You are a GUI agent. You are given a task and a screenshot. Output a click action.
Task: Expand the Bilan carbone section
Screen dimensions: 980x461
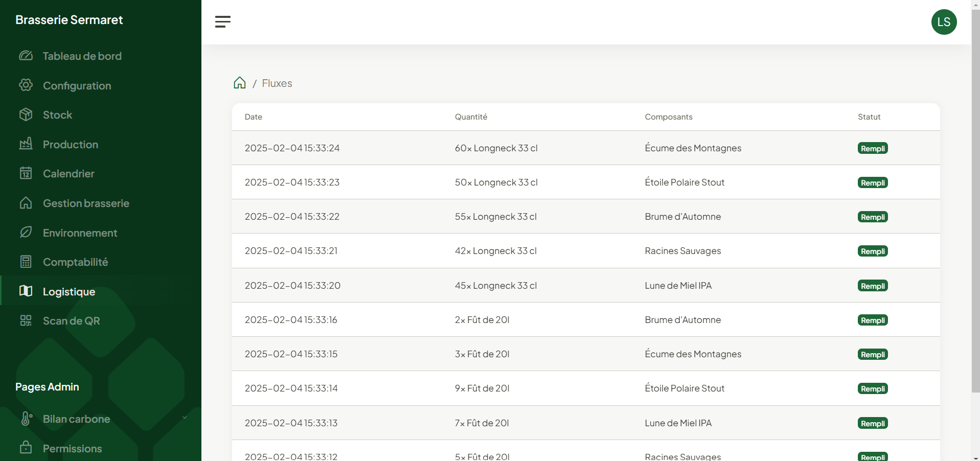click(x=77, y=419)
